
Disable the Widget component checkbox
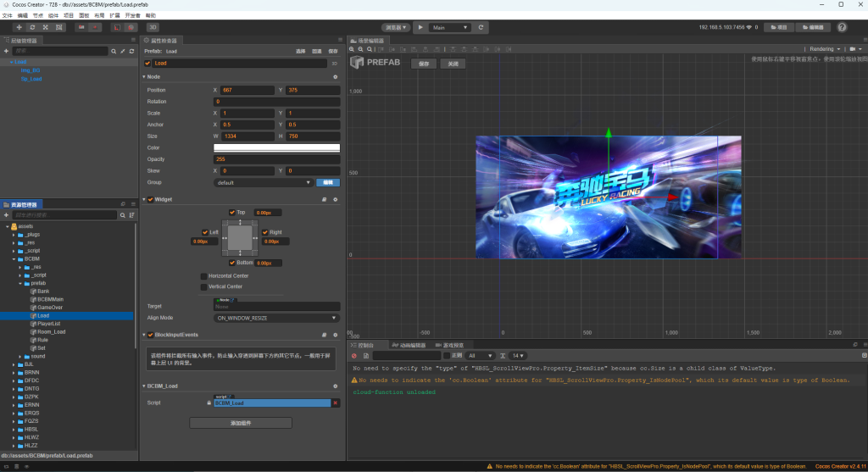pyautogui.click(x=151, y=199)
